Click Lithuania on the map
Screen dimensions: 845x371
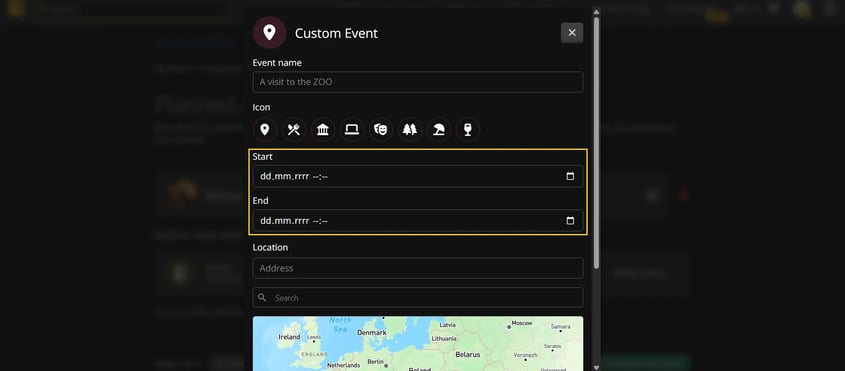444,339
